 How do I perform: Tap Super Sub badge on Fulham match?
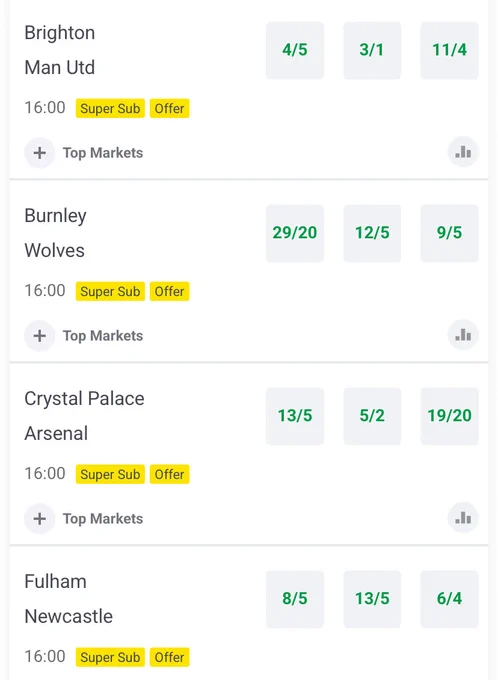pos(110,657)
